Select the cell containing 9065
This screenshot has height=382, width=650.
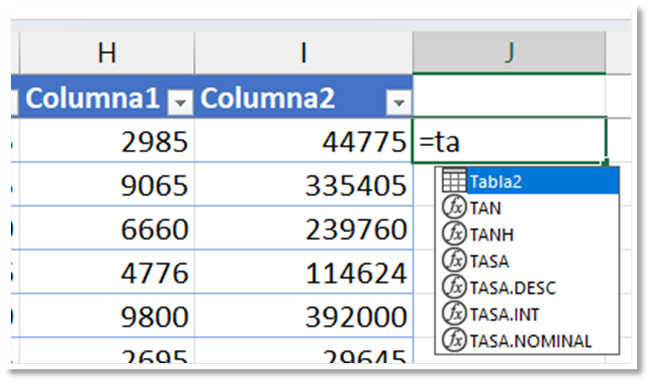tap(107, 185)
